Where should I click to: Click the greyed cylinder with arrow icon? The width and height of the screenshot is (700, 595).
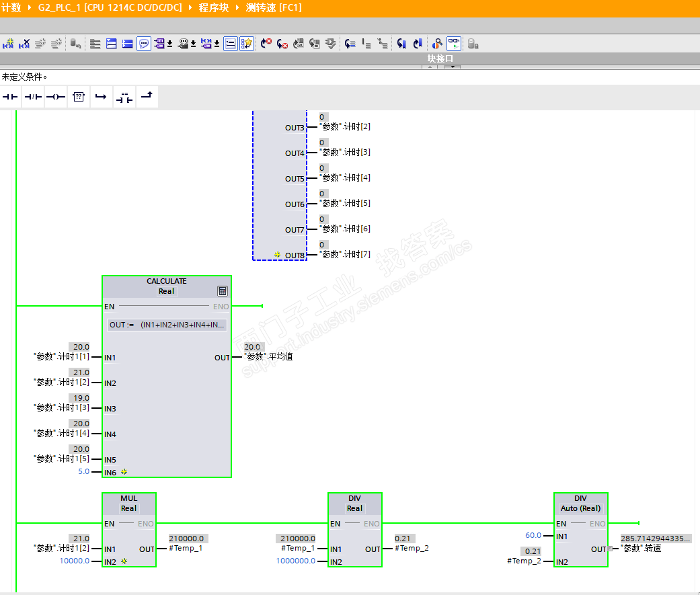click(75, 44)
